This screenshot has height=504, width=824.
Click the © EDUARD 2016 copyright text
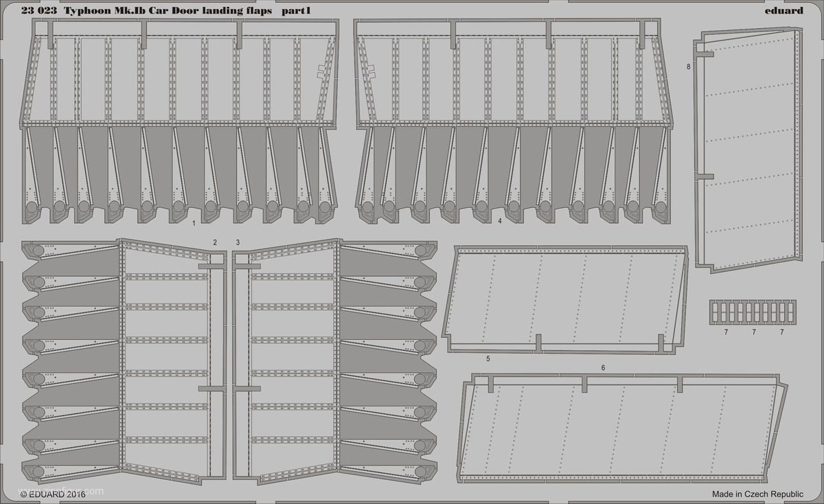pyautogui.click(x=51, y=492)
